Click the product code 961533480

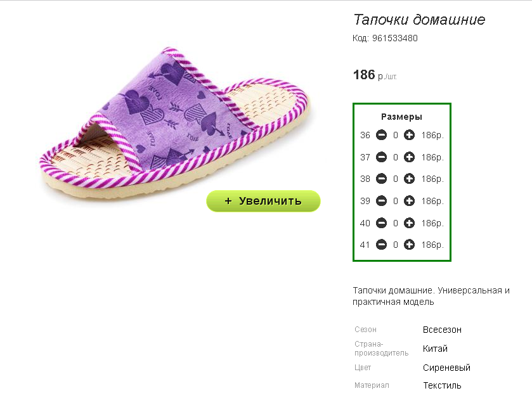coord(395,38)
